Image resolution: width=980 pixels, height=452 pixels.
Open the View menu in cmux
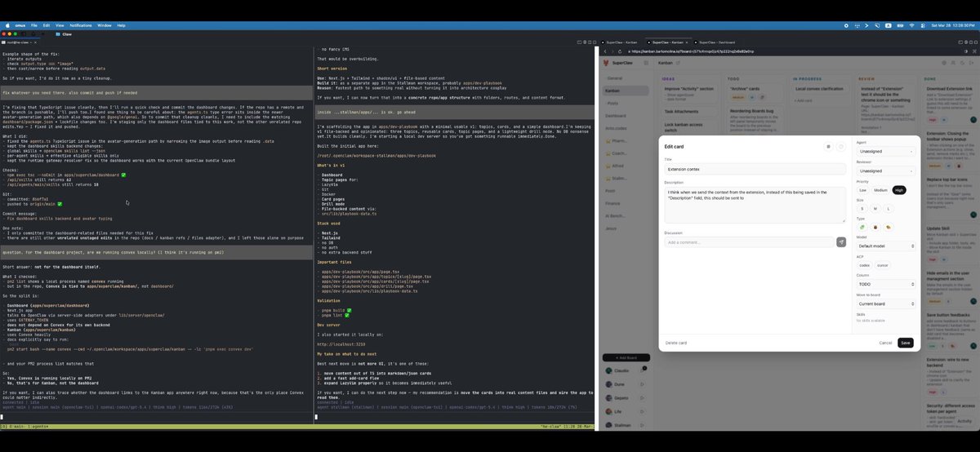pyautogui.click(x=60, y=25)
